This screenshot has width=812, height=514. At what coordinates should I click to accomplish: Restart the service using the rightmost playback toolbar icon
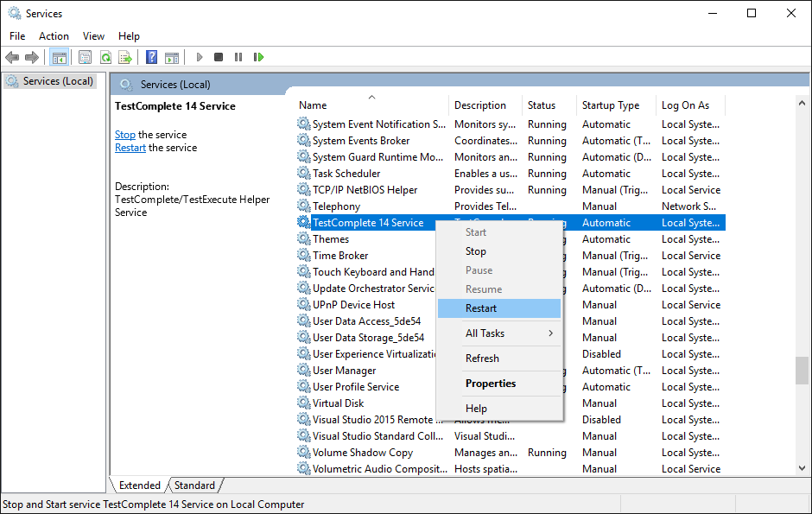coord(258,57)
